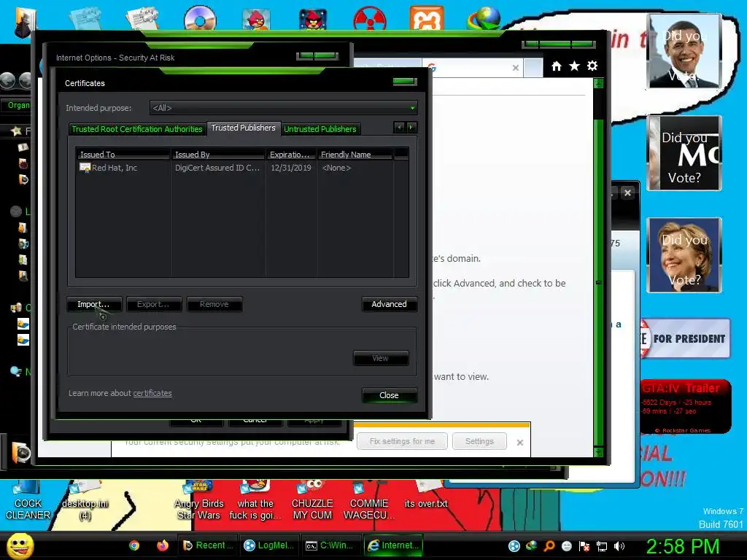
Task: Open the McCain Did you Vote gadget
Action: [x=684, y=153]
